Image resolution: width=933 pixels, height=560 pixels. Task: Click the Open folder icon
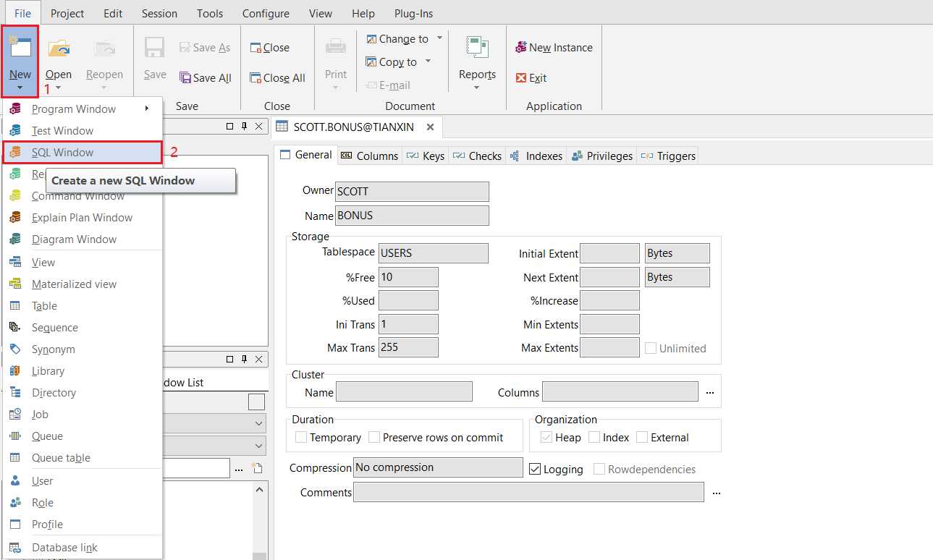click(59, 48)
